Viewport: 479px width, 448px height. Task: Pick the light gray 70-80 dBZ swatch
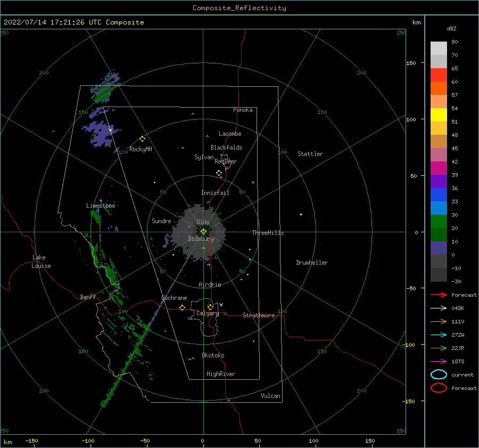pyautogui.click(x=439, y=48)
